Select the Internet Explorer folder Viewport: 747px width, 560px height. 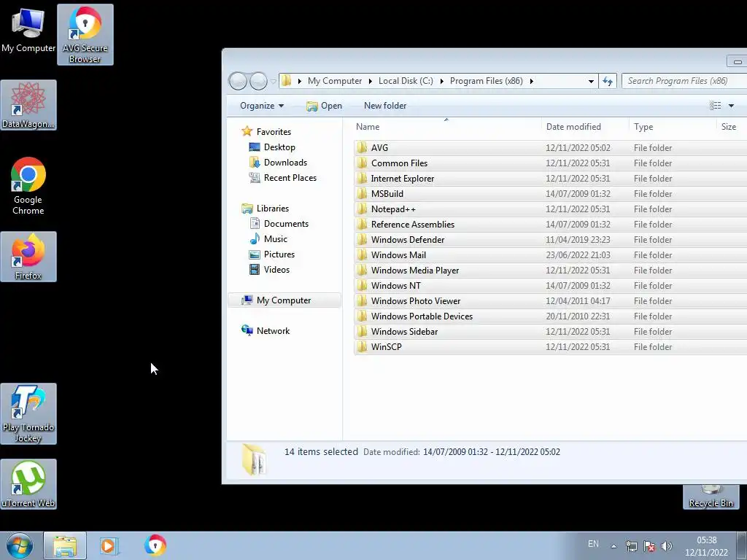point(550,178)
